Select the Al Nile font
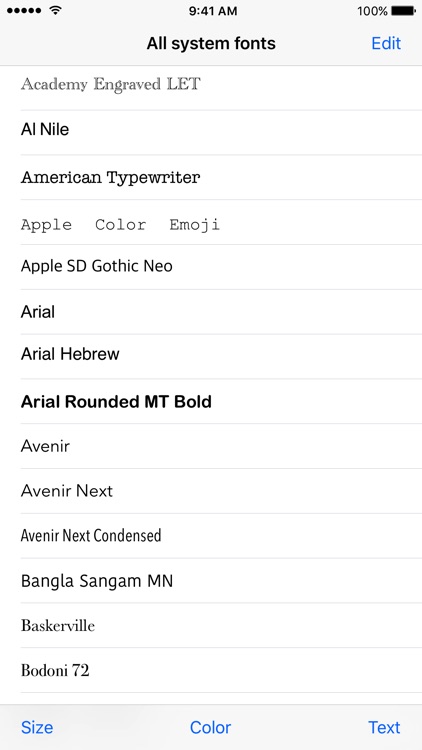 point(211,132)
